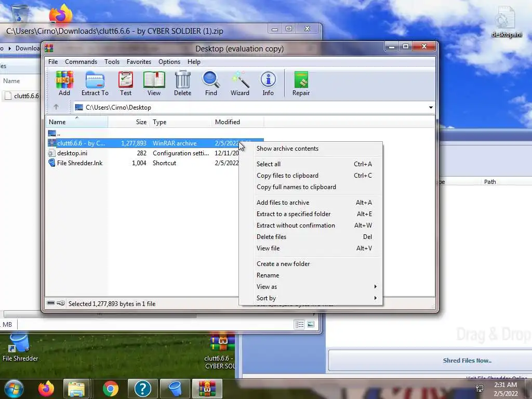This screenshot has height=399, width=532.
Task: Open Chrome from the taskbar
Action: [x=111, y=389]
